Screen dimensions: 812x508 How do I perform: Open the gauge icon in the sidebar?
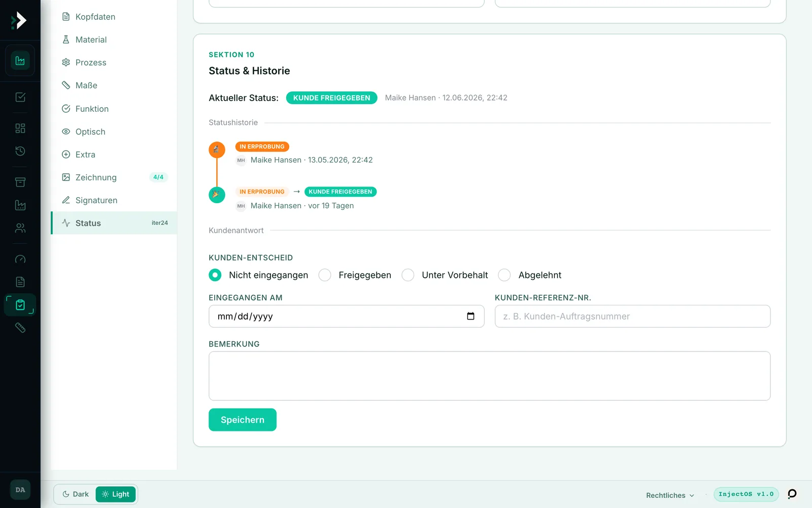[20, 259]
